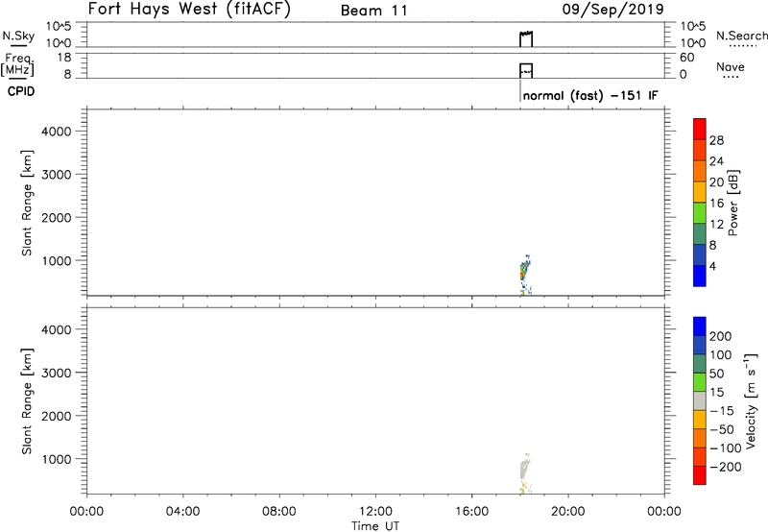Click the '16:00' time axis label

471,512
